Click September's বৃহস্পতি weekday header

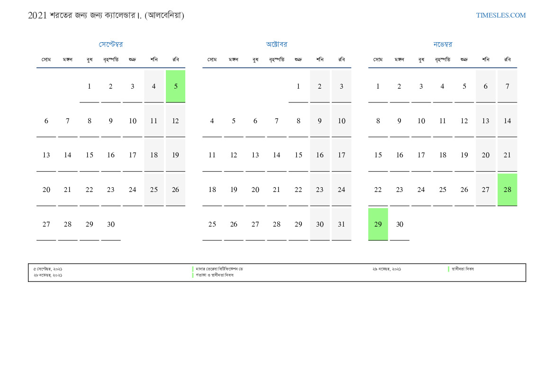[111, 60]
